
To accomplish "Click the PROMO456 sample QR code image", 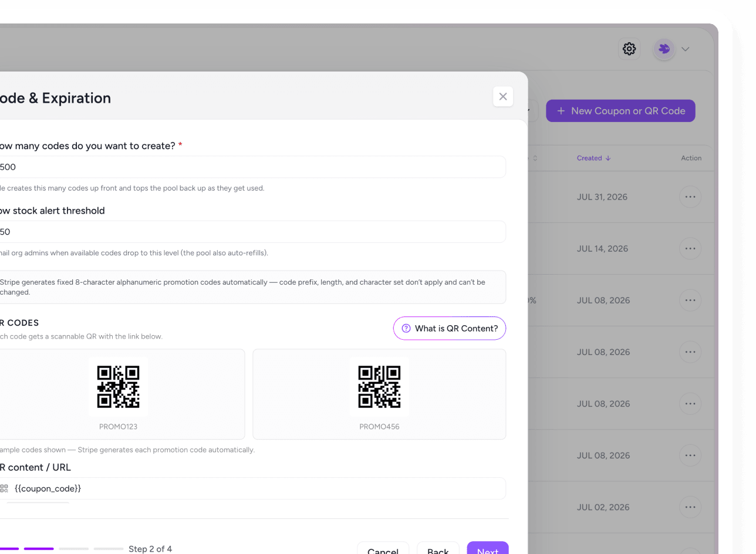I will pyautogui.click(x=379, y=387).
